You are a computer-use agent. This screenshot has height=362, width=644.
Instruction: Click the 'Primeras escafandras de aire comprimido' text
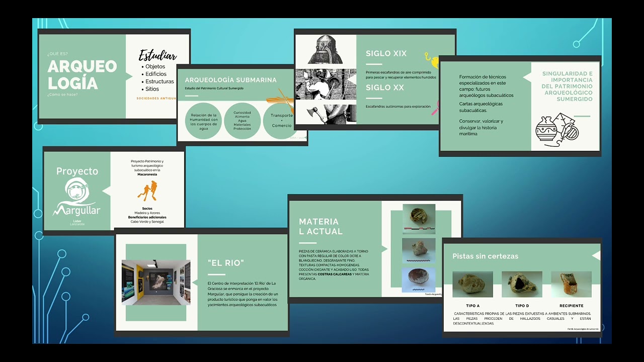tap(401, 75)
